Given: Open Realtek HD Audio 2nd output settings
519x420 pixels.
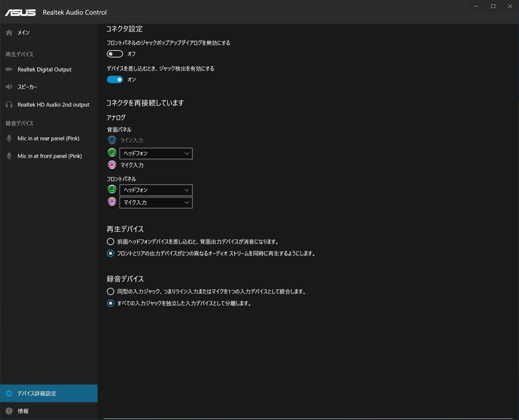Looking at the screenshot, I should [53, 104].
